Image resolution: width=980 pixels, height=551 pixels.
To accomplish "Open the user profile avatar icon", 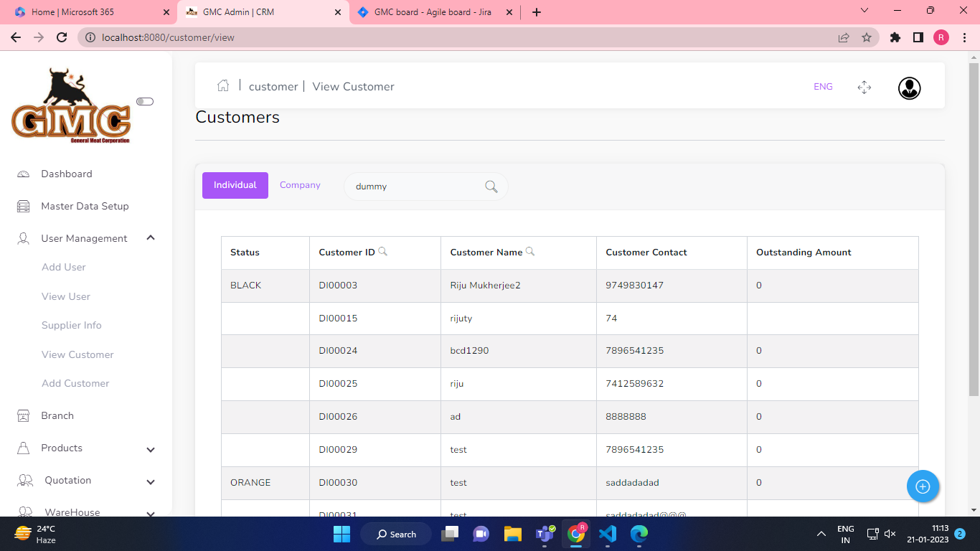I will [909, 88].
